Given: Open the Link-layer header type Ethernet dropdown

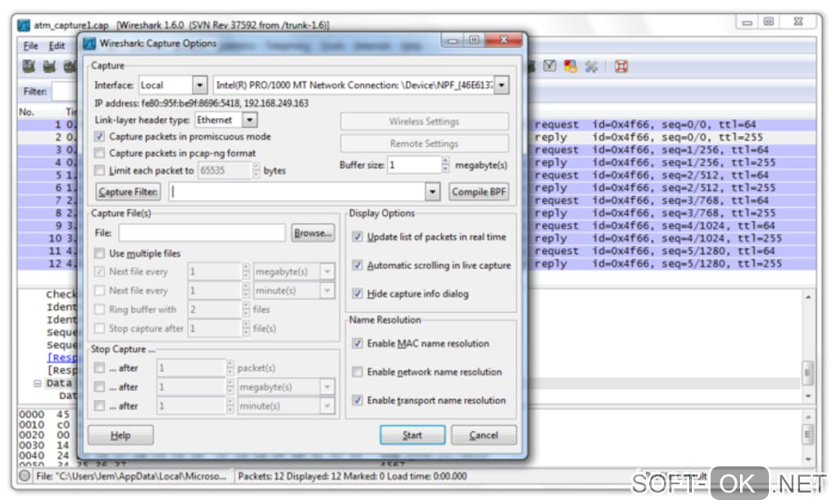Looking at the screenshot, I should (x=250, y=120).
